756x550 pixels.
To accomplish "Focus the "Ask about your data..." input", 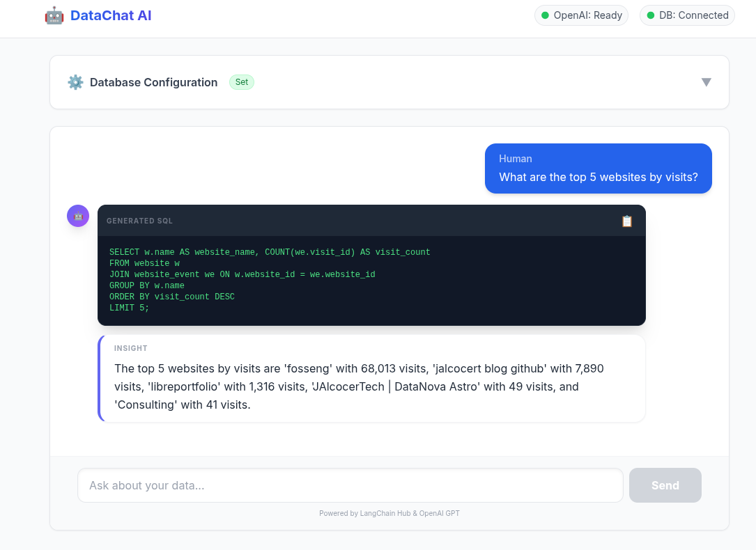I will click(350, 485).
